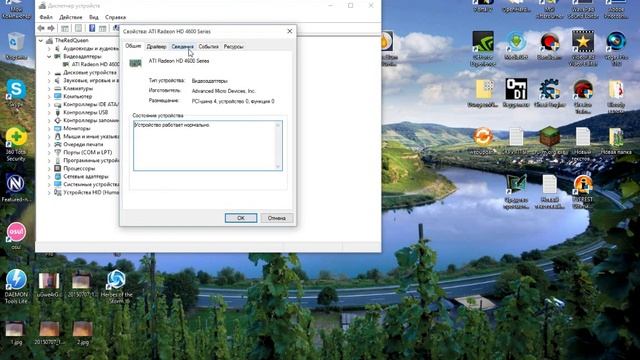640x360 pixels.
Task: Expand Сетевые адаптеры category
Action: click(49, 176)
